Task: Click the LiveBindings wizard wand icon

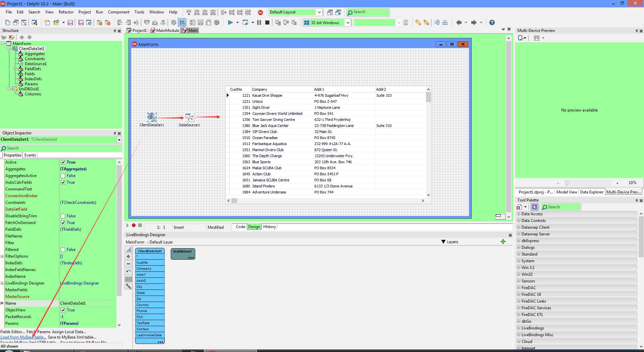Action: [x=128, y=287]
